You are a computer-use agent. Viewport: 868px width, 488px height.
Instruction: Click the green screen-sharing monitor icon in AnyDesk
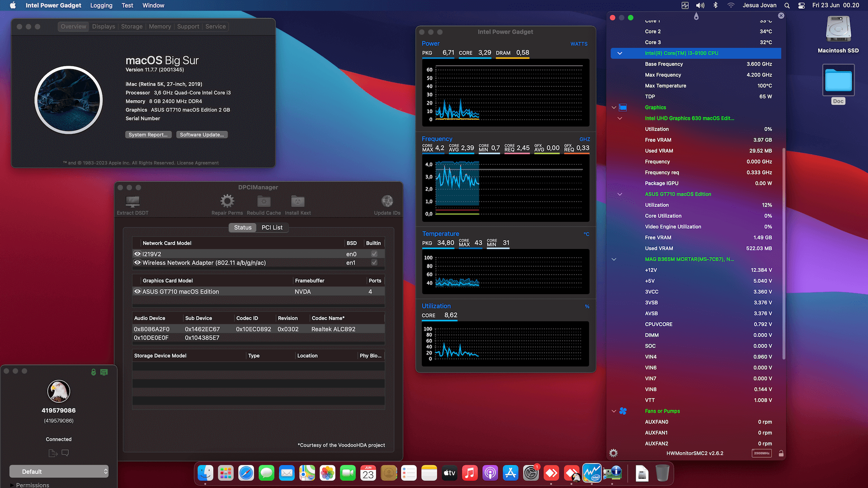(104, 372)
